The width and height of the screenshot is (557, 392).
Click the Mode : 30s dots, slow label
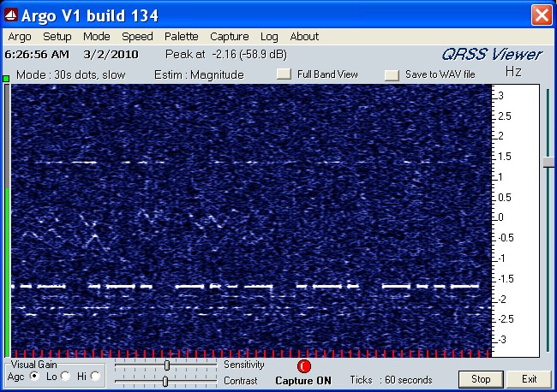pos(71,74)
